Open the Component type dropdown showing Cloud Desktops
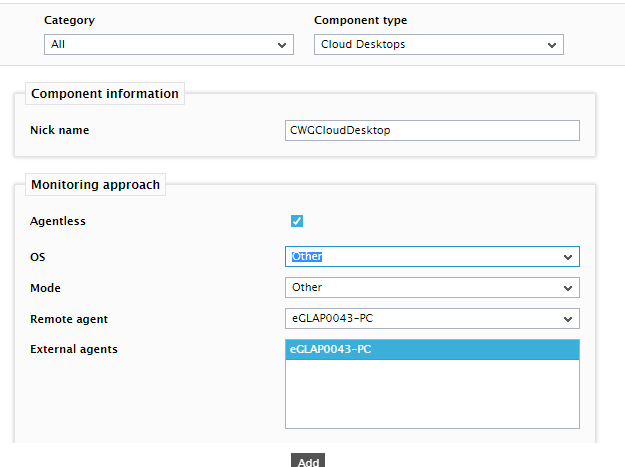This screenshot has height=467, width=625. tap(438, 44)
